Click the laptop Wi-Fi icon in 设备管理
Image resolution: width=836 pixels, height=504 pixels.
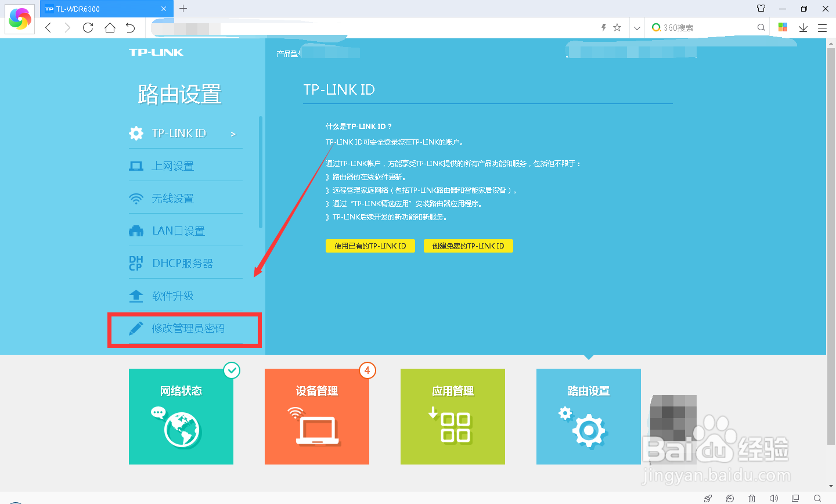pos(313,426)
